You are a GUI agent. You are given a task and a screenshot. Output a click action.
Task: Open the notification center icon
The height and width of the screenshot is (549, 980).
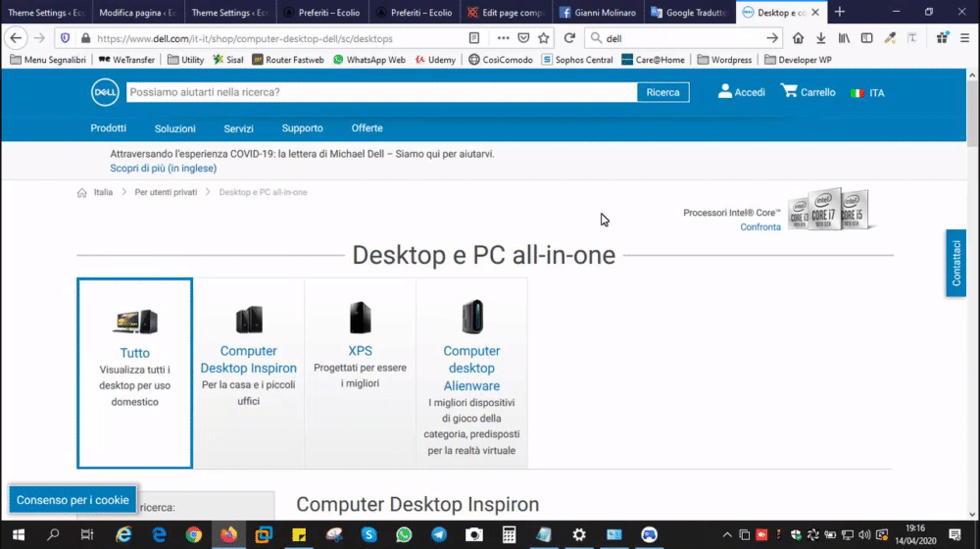click(955, 534)
